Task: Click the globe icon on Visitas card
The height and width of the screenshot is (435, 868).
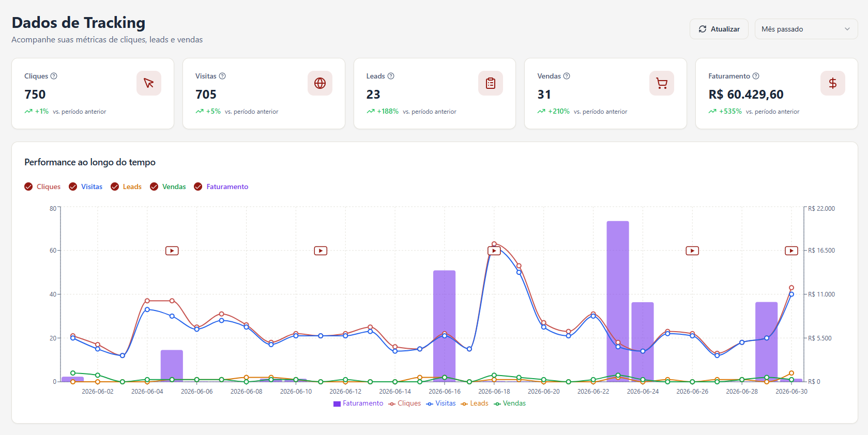Action: 320,83
